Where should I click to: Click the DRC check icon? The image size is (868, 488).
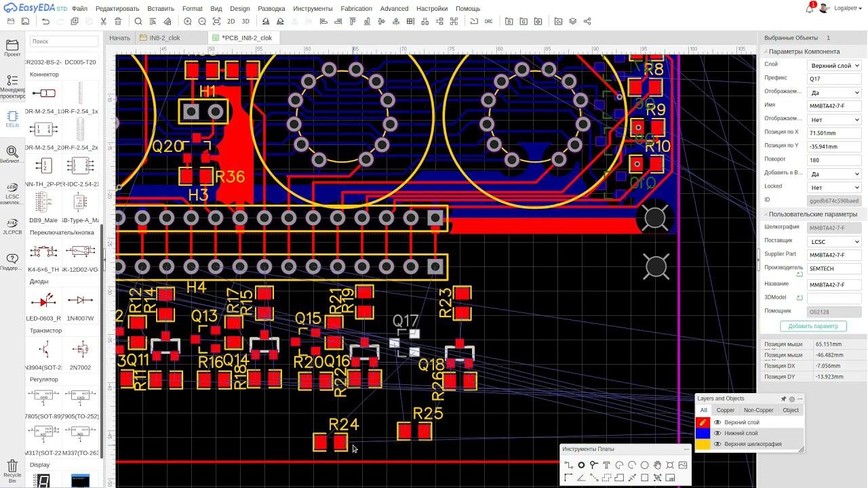coord(488,22)
